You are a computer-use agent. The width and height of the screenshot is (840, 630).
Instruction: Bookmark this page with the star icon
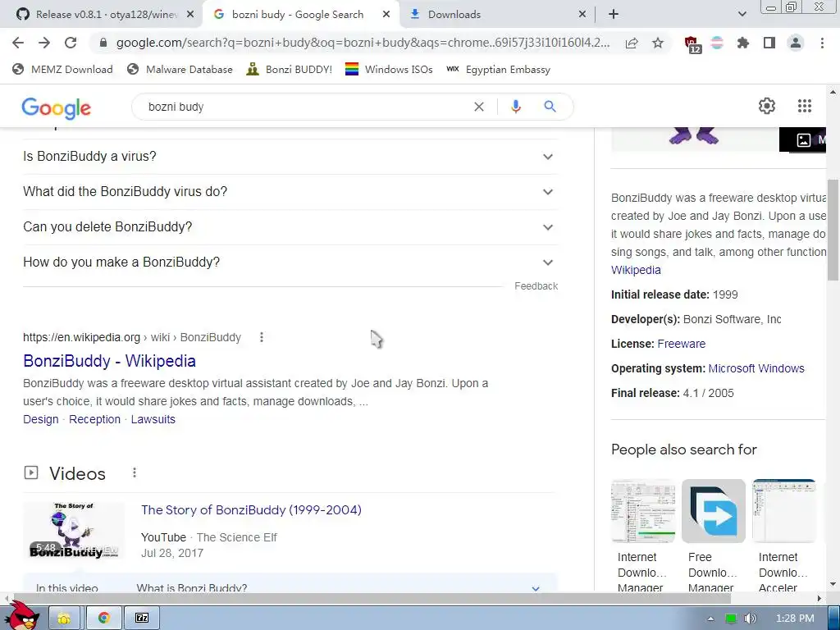(x=658, y=43)
